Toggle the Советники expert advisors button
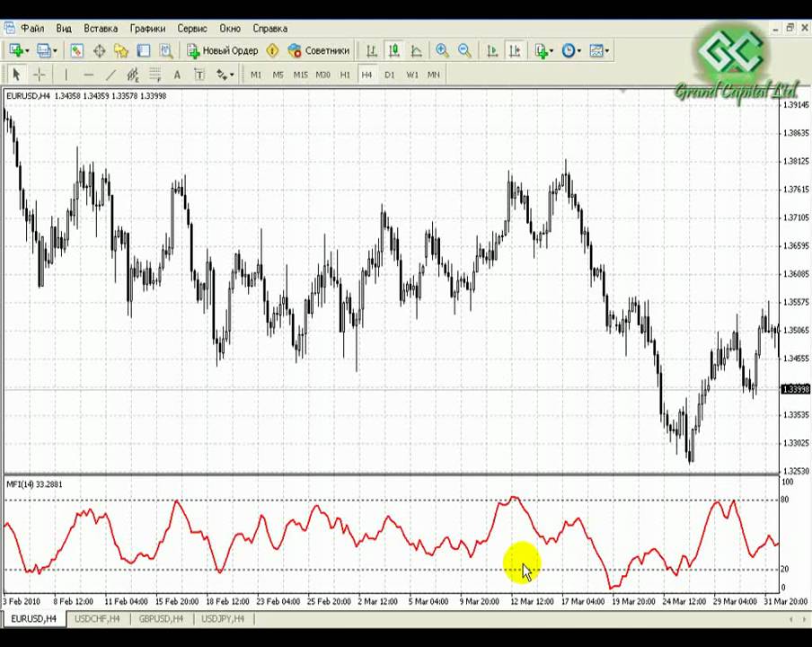The height and width of the screenshot is (647, 812). click(319, 50)
